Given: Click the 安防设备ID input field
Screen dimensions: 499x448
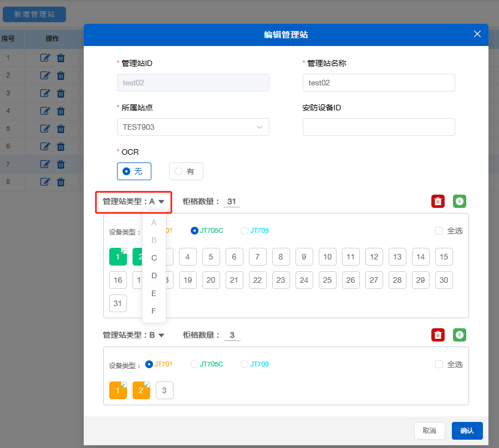Looking at the screenshot, I should point(379,127).
